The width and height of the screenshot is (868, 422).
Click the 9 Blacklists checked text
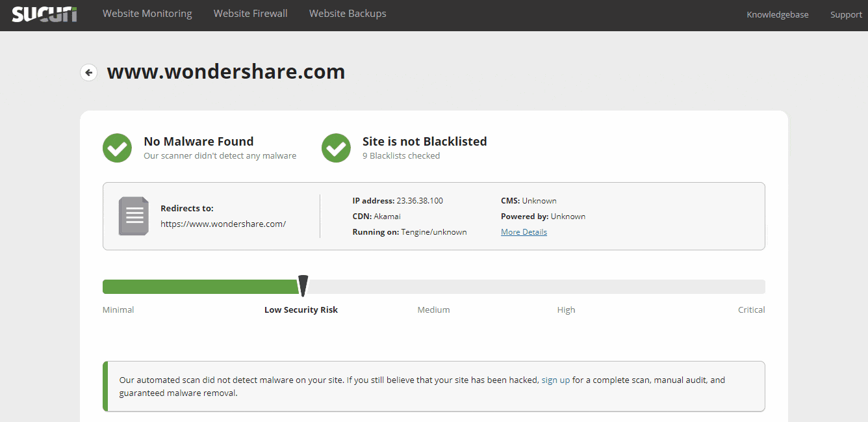click(x=401, y=156)
